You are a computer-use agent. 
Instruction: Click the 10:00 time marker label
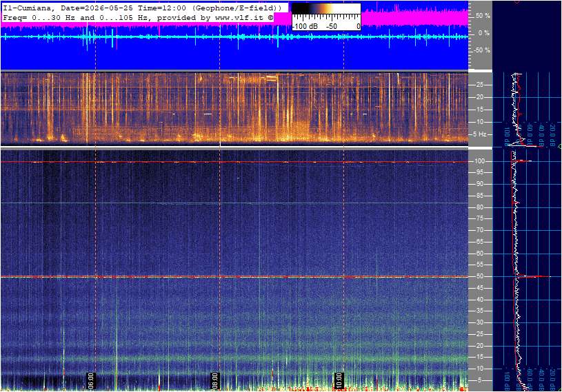339,380
